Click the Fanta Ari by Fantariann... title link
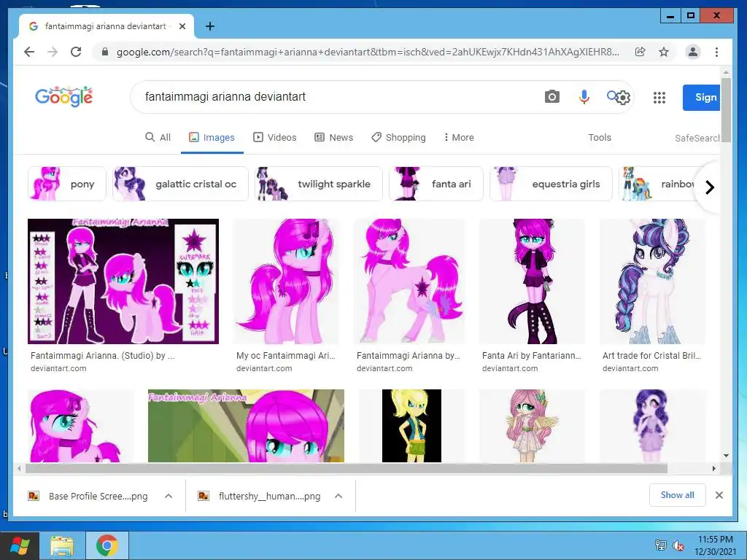This screenshot has width=747, height=560. [x=532, y=356]
